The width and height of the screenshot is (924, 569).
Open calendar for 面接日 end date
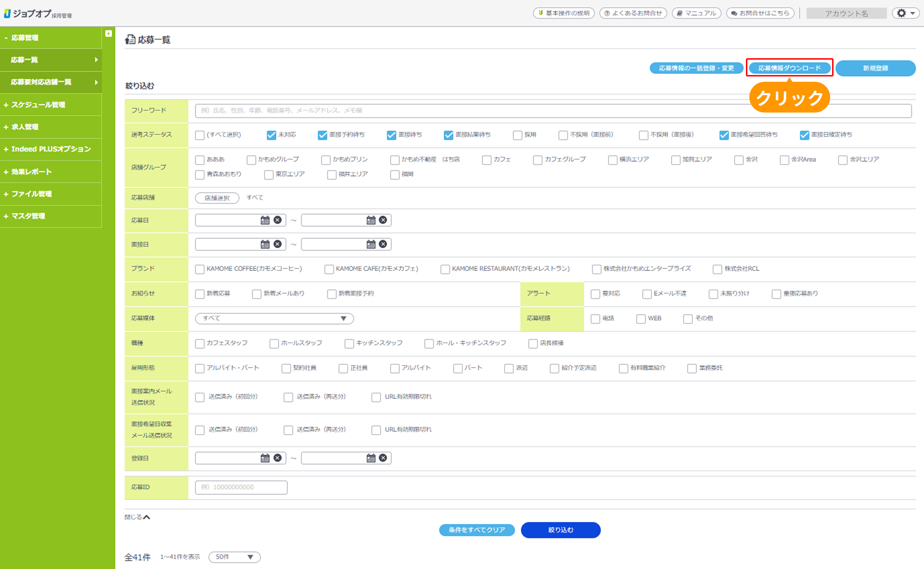coord(371,244)
